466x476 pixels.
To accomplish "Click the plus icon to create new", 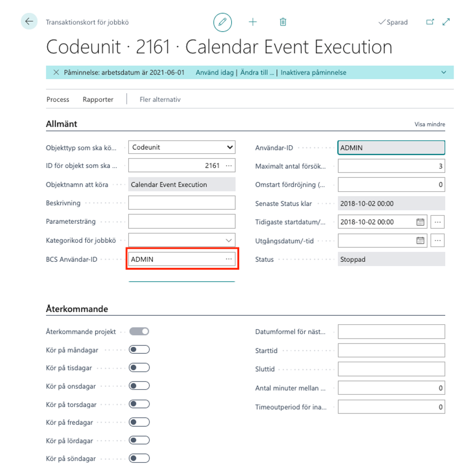I will pos(252,22).
